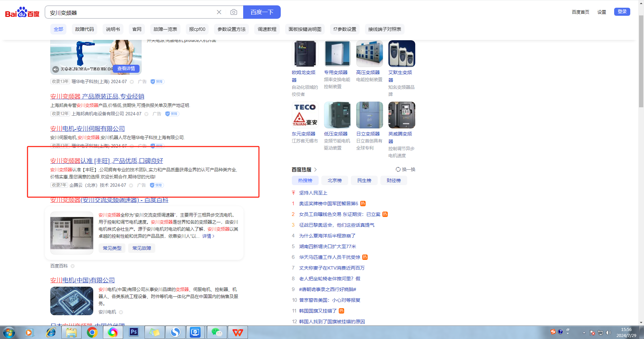
Task: Click into the search input field
Action: [x=131, y=12]
